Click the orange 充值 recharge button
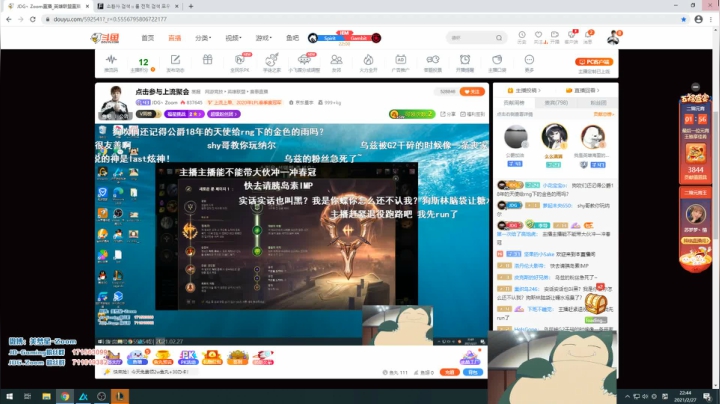Viewport: 720px width, 404px height. coord(449,372)
